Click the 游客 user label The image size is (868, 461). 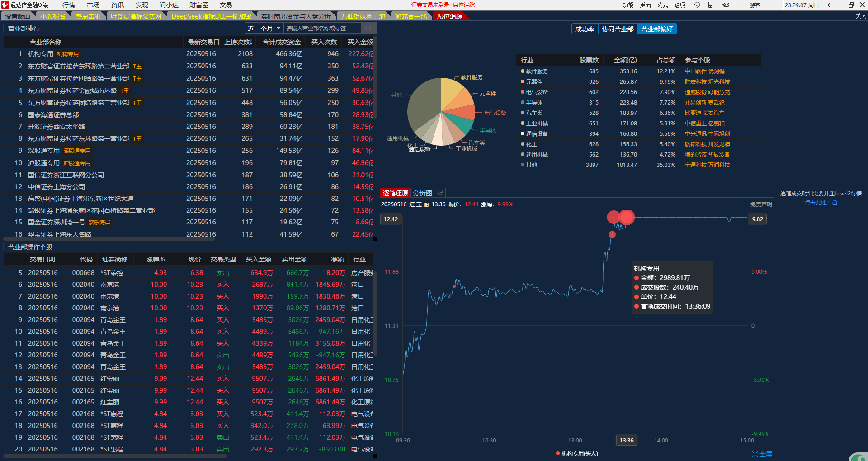(755, 5)
